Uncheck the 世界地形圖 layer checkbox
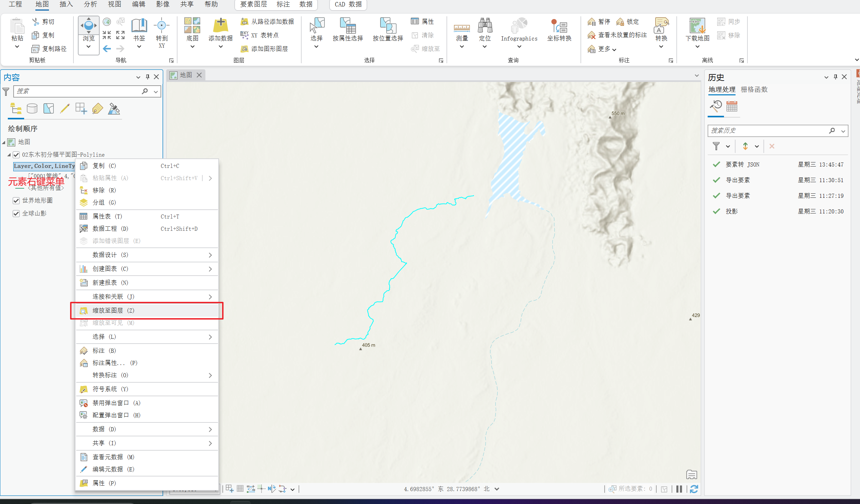This screenshot has width=860, height=504. coord(16,201)
